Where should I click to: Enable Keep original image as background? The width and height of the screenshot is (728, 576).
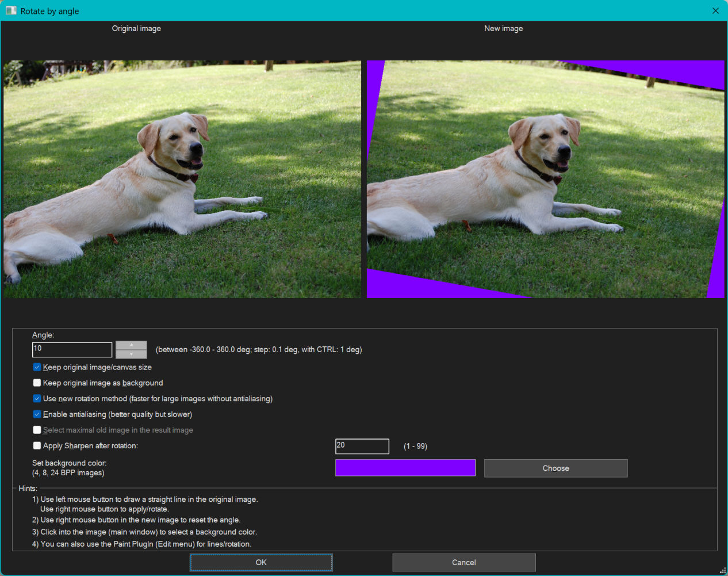(37, 383)
